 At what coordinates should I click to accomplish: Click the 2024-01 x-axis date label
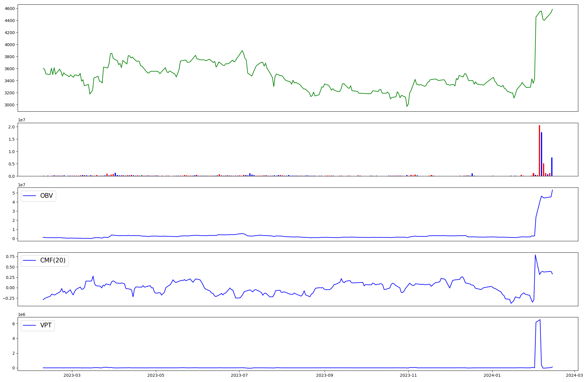[492, 375]
